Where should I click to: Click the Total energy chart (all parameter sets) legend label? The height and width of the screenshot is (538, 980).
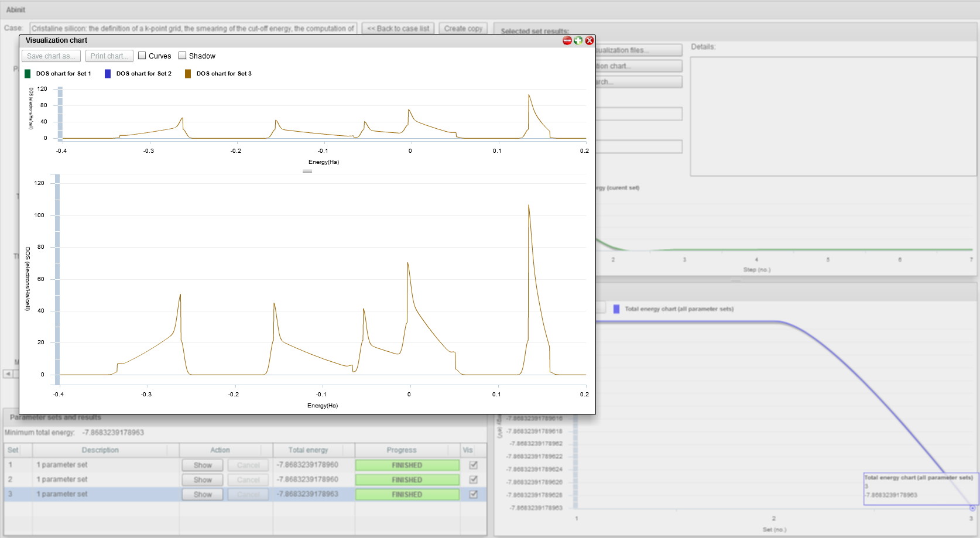point(679,309)
